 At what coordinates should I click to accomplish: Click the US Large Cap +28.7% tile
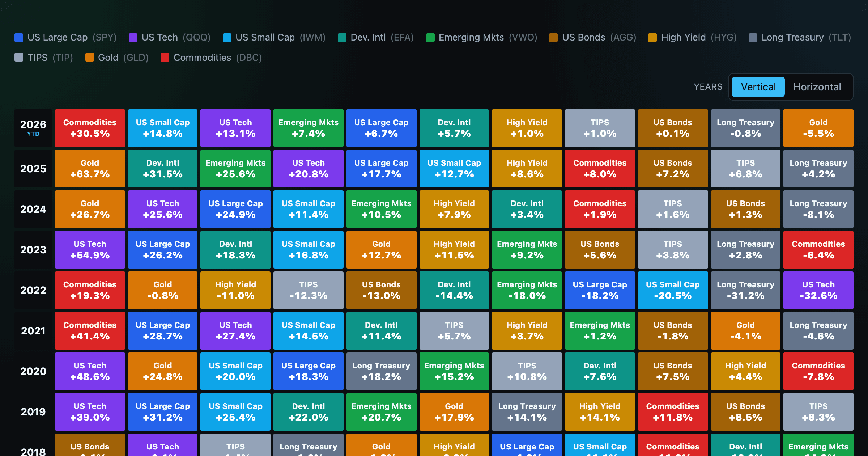tap(163, 331)
